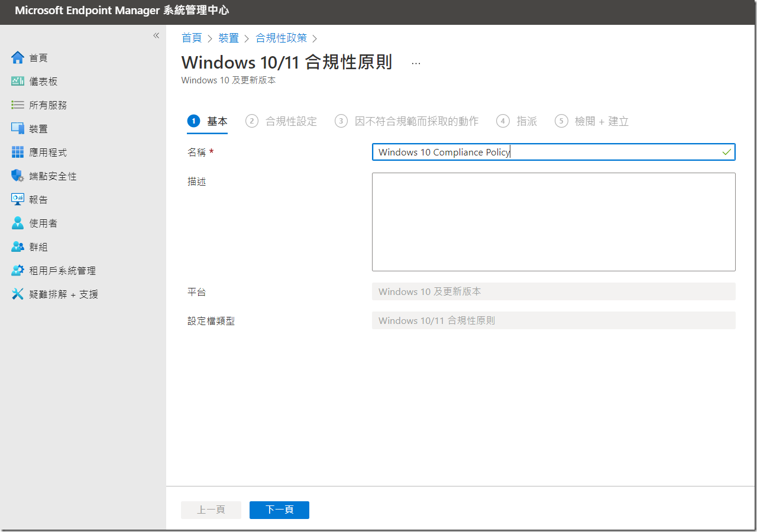Click the 設定檔類型 field label

[x=211, y=321]
